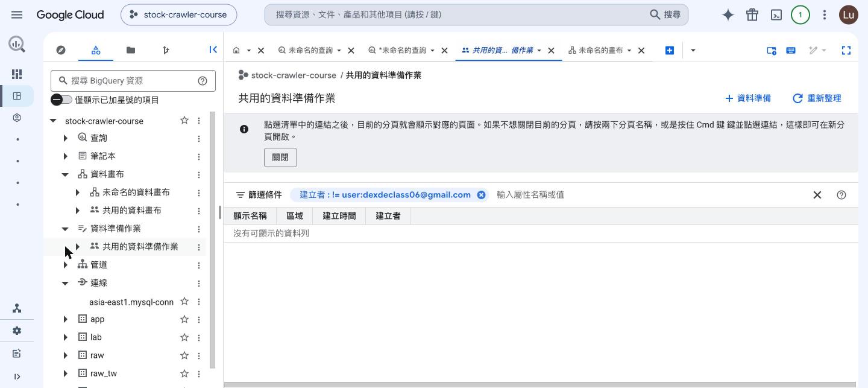Toggle 僅顯示已加星號的項目 switch
Image resolution: width=868 pixels, height=388 pixels.
61,100
